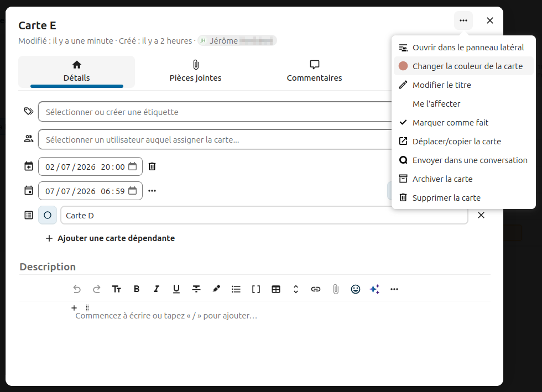Insert a code block with brackets icon
The image size is (542, 392).
[x=256, y=289]
